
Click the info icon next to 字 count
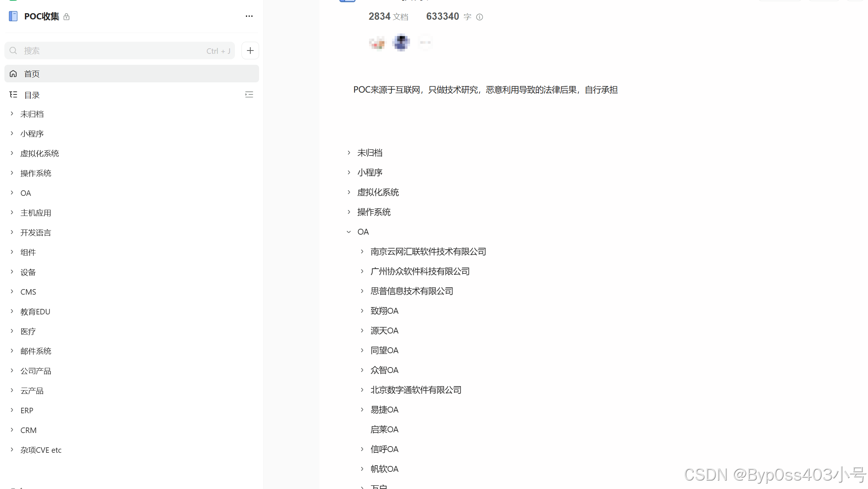(x=479, y=17)
